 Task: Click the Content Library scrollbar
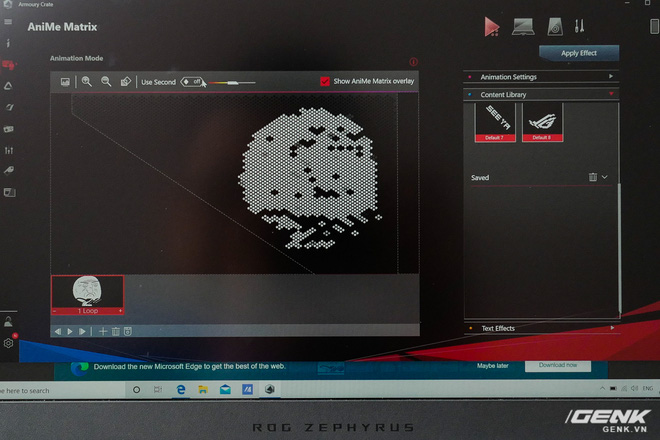tap(620, 248)
